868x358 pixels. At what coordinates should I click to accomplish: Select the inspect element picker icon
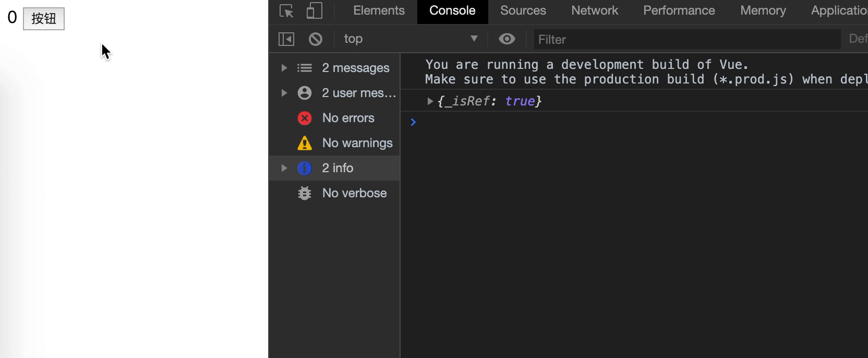[x=286, y=11]
